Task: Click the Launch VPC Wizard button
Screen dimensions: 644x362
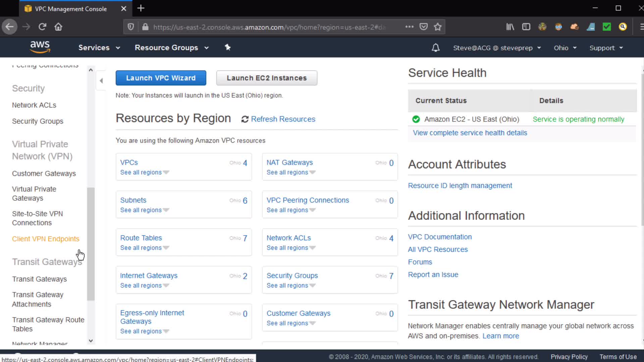Action: point(161,78)
